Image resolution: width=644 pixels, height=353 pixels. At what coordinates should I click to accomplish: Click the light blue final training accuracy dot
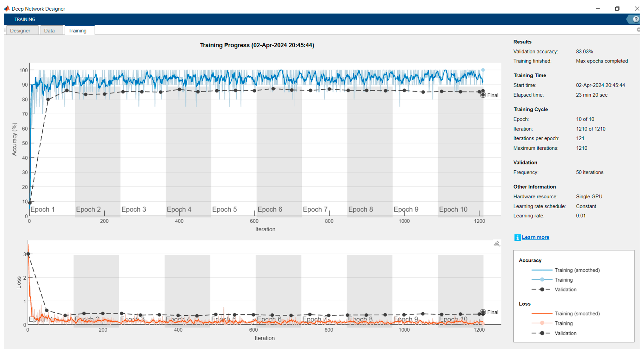pos(483,70)
